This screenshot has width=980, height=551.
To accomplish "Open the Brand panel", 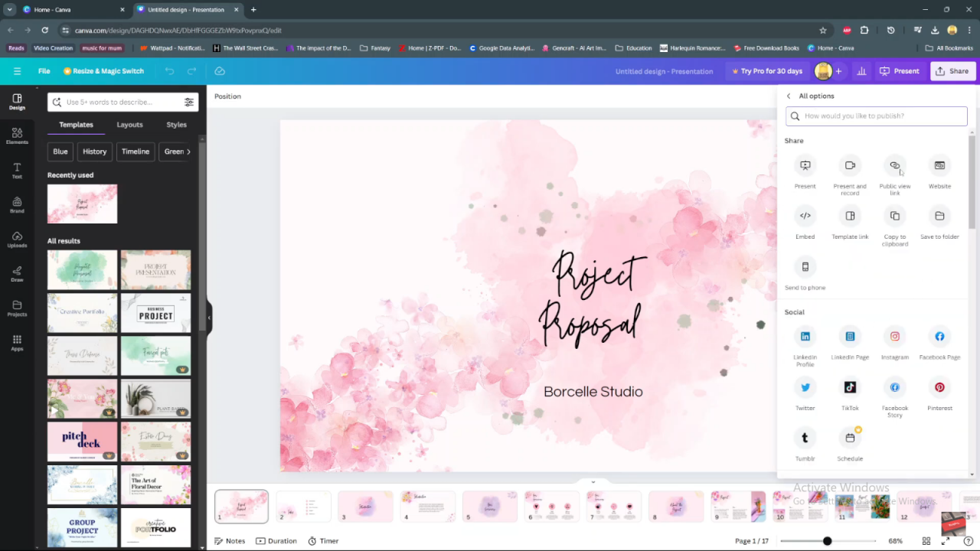I will pos(17,205).
